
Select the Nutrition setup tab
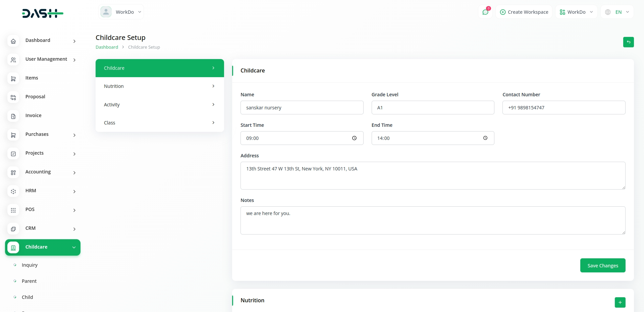click(x=160, y=86)
